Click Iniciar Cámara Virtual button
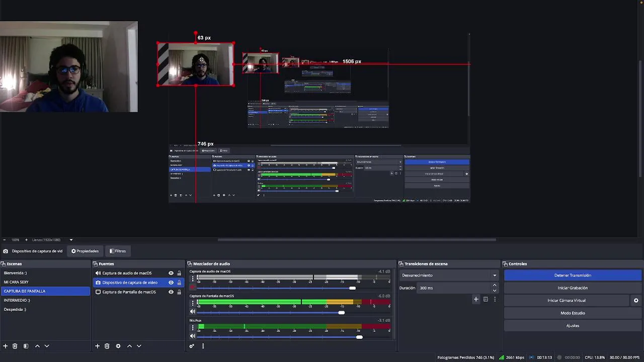The image size is (644, 362). click(567, 300)
